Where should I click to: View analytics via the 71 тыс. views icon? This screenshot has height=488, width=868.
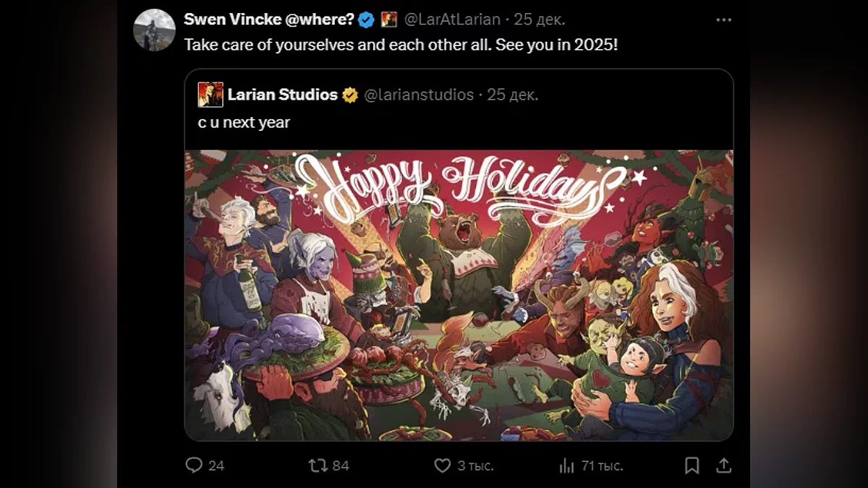click(566, 466)
